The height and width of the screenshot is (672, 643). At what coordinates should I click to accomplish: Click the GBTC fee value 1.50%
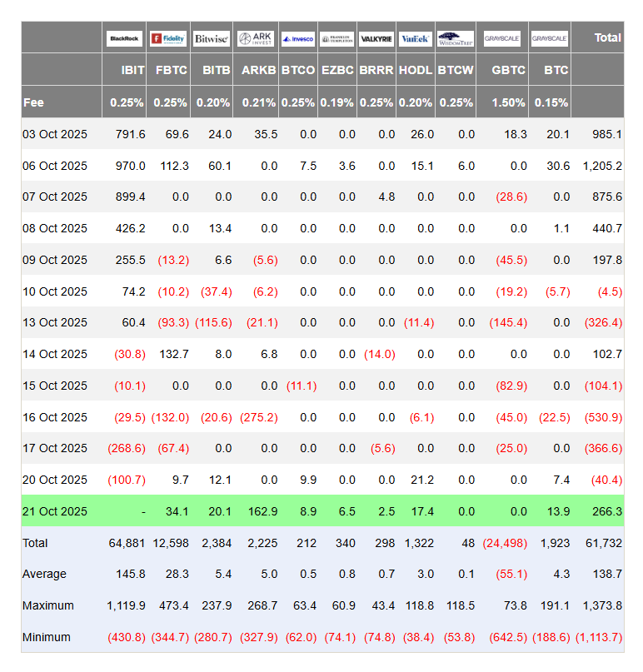tap(508, 102)
